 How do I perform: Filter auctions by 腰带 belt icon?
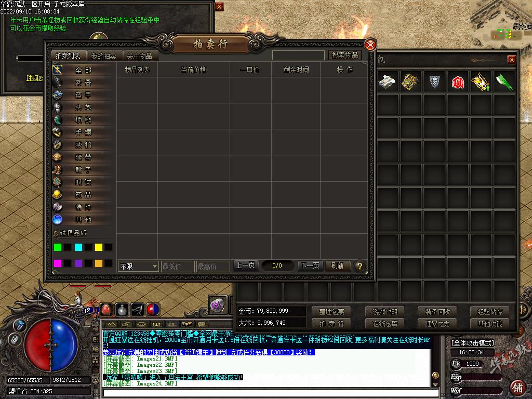pos(58,157)
